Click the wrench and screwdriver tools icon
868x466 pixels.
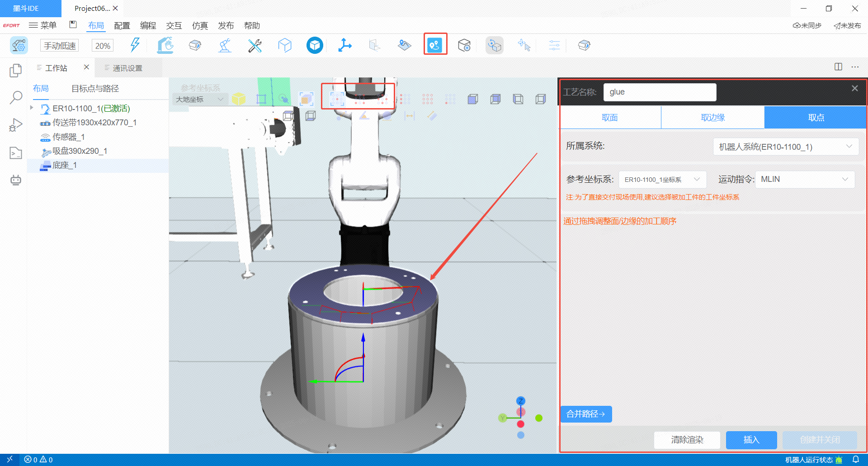click(255, 45)
